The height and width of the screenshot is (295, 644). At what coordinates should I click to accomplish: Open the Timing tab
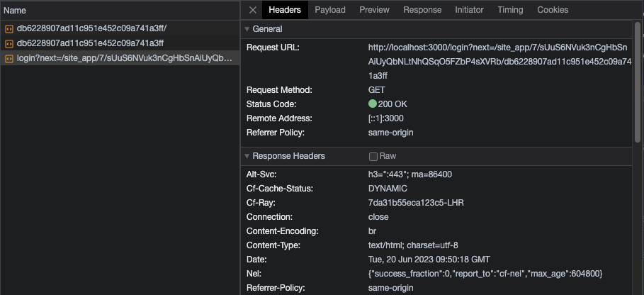tap(510, 10)
